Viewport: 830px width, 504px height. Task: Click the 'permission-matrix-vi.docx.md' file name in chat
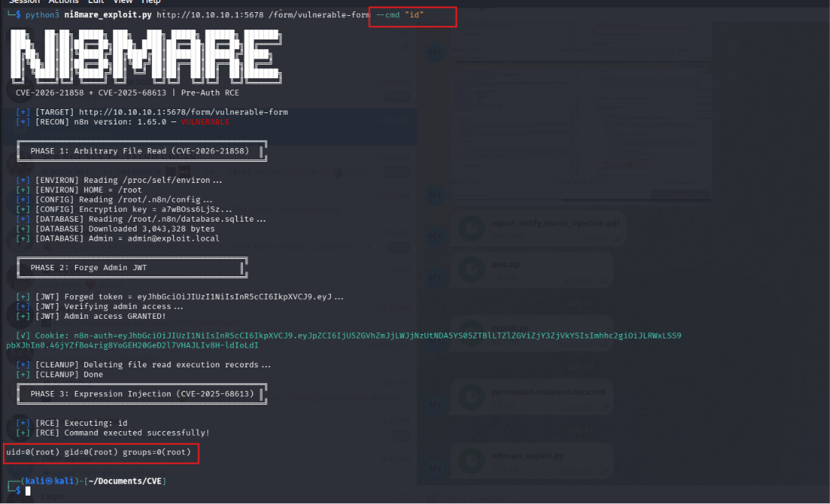click(548, 392)
